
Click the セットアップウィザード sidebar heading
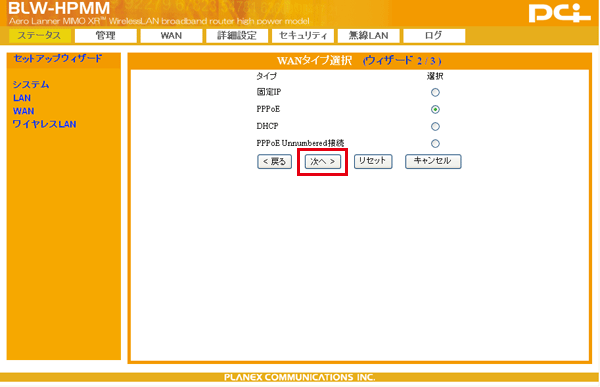[58, 59]
